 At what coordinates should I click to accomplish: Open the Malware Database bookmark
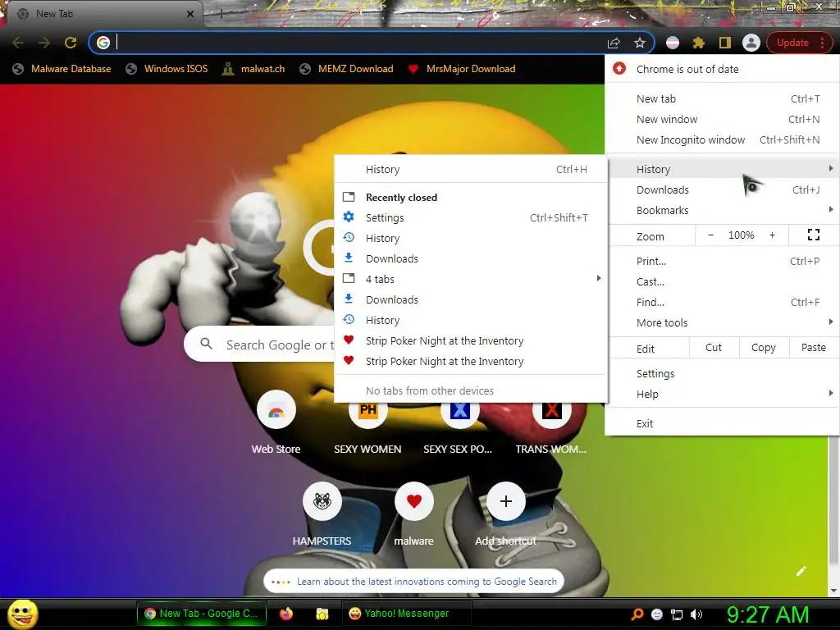62,69
